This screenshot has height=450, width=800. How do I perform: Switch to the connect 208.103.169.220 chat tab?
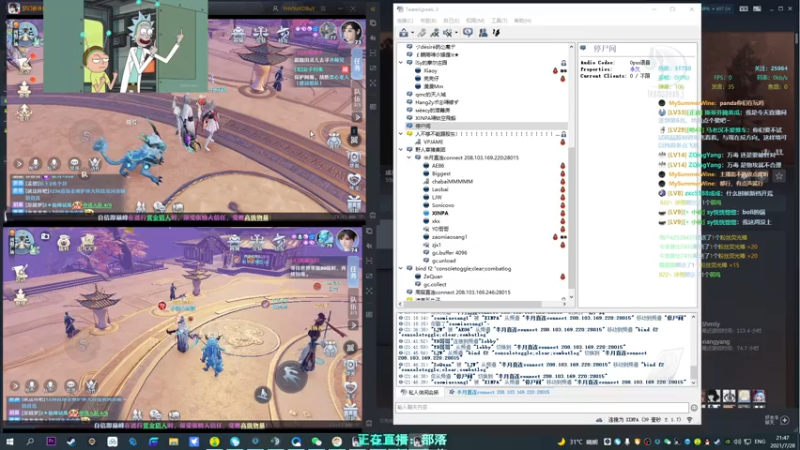pos(499,392)
